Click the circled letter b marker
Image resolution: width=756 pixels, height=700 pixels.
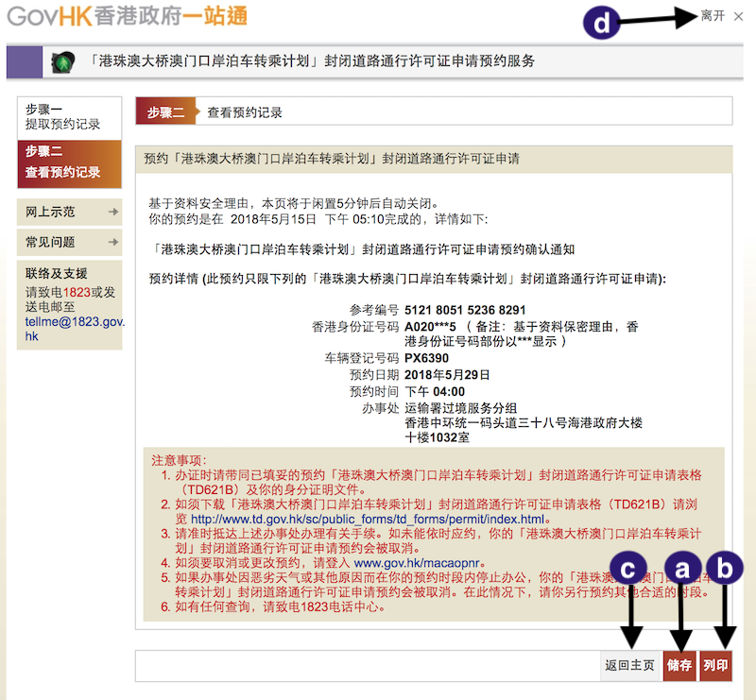tap(724, 568)
